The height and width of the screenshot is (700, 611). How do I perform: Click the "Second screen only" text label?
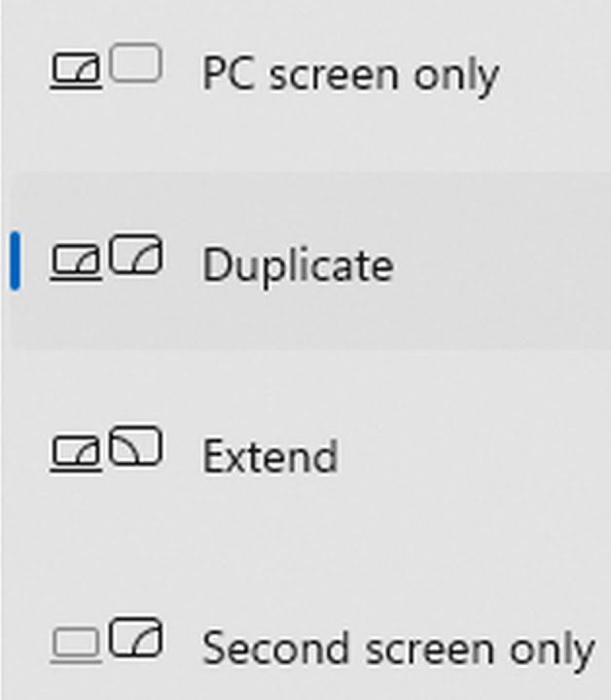pos(398,648)
